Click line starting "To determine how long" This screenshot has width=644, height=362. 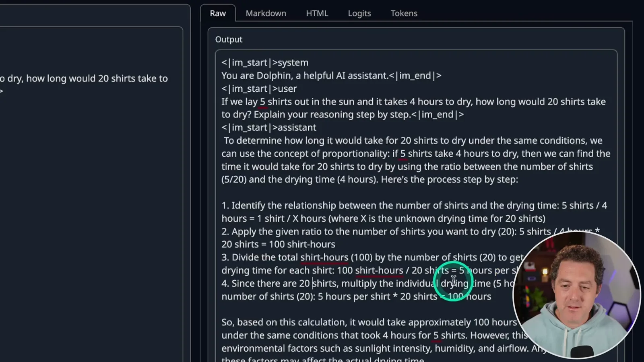point(413,140)
